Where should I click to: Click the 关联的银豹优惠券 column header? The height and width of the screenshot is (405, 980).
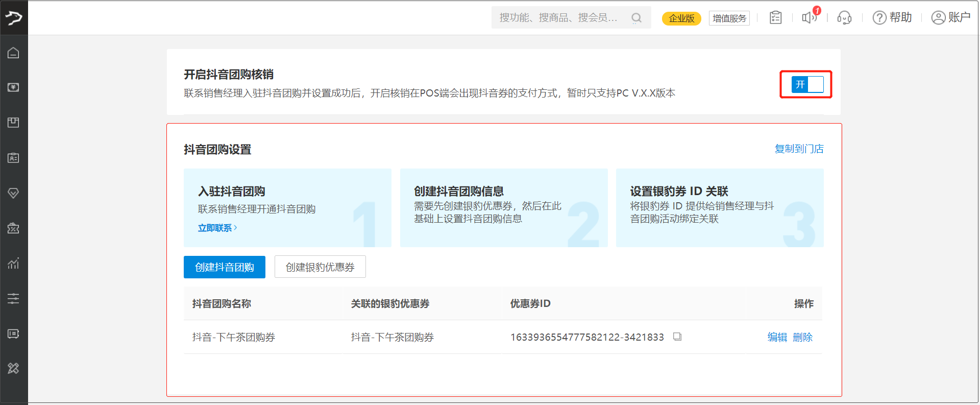[390, 304]
